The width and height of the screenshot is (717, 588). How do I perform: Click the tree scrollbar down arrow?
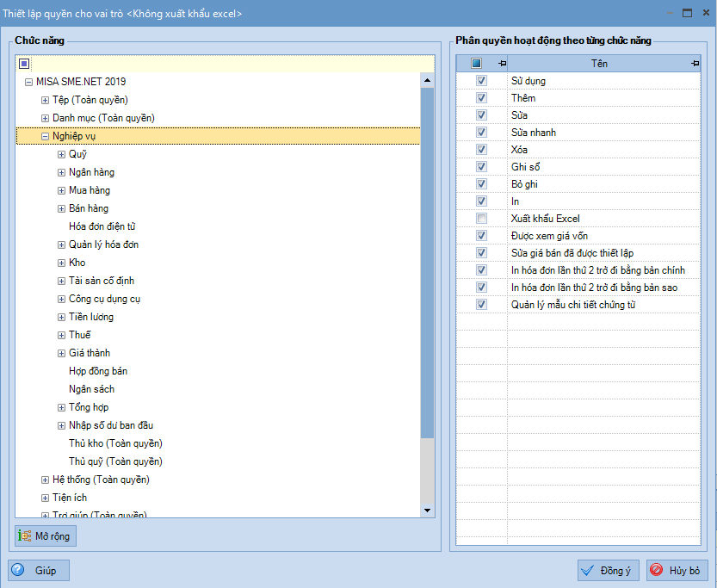427,511
